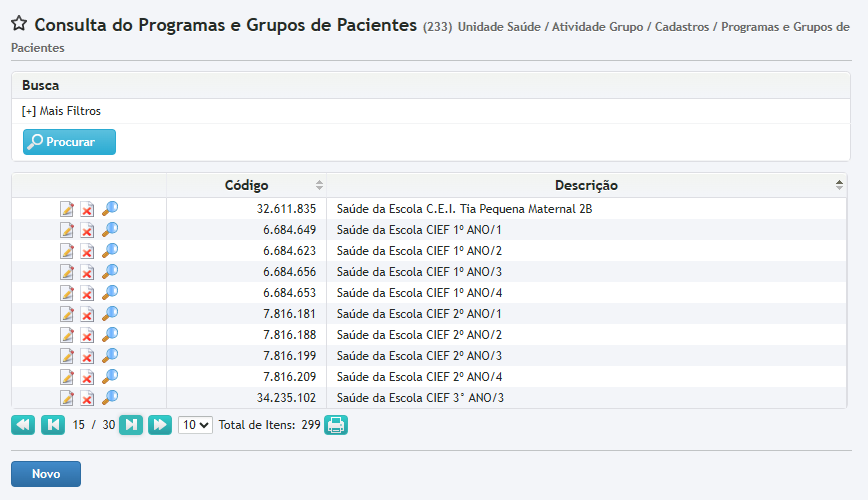
Task: Go to the first page of results
Action: [x=23, y=425]
